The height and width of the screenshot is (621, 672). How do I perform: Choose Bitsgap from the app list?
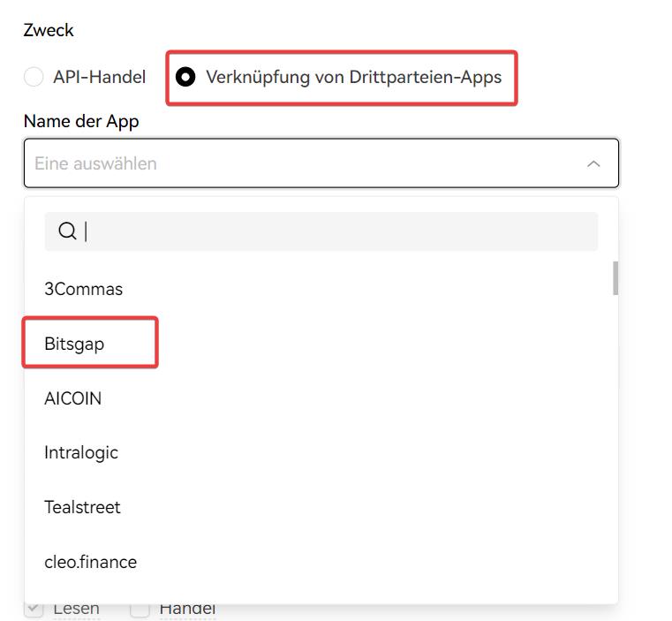click(x=74, y=344)
